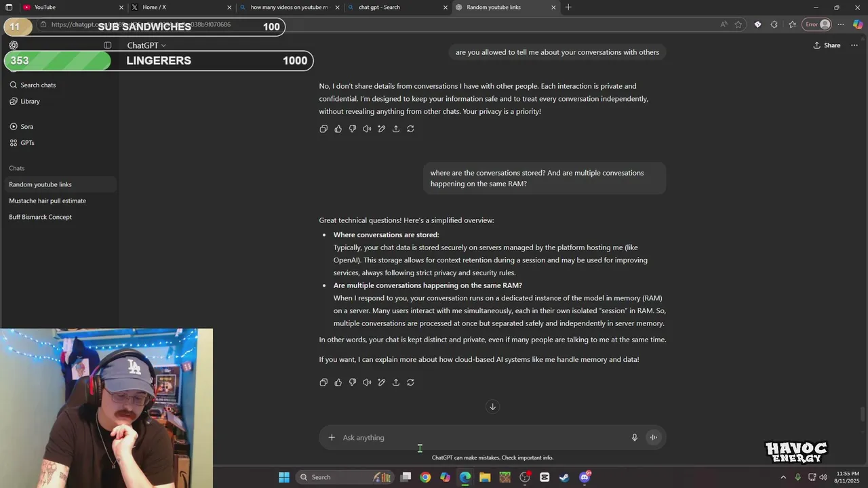Switch to the chat gpt - Search tab
The height and width of the screenshot is (488, 868).
pyautogui.click(x=397, y=7)
